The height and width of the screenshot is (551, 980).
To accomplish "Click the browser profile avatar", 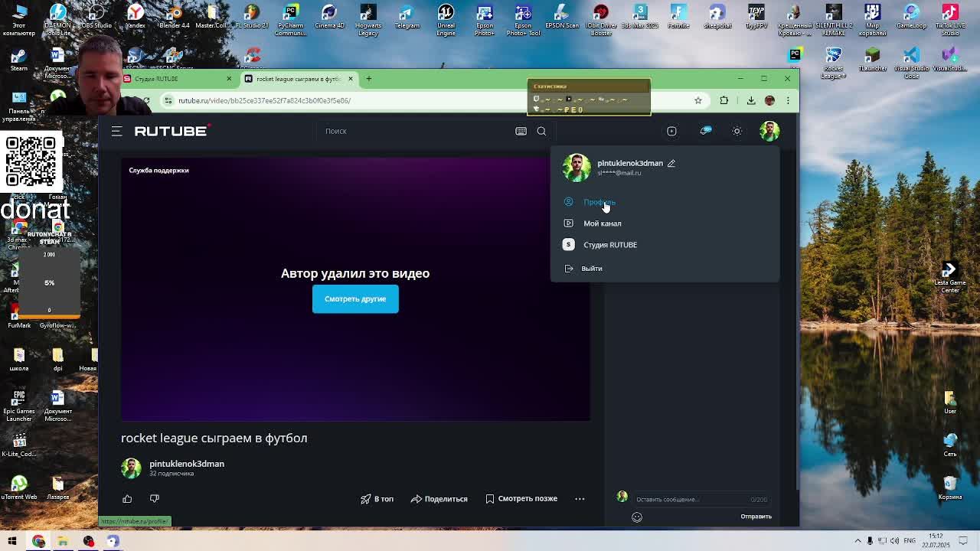I will pyautogui.click(x=769, y=100).
